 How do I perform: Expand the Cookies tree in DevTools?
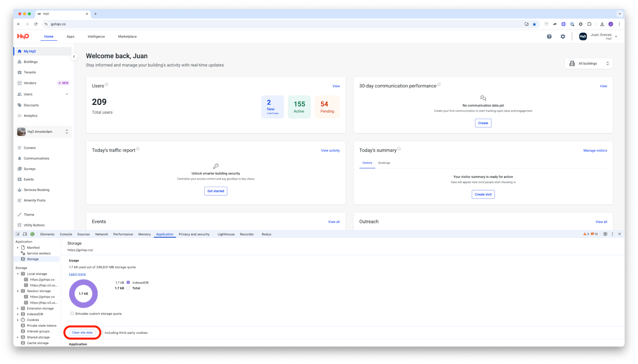18,320
